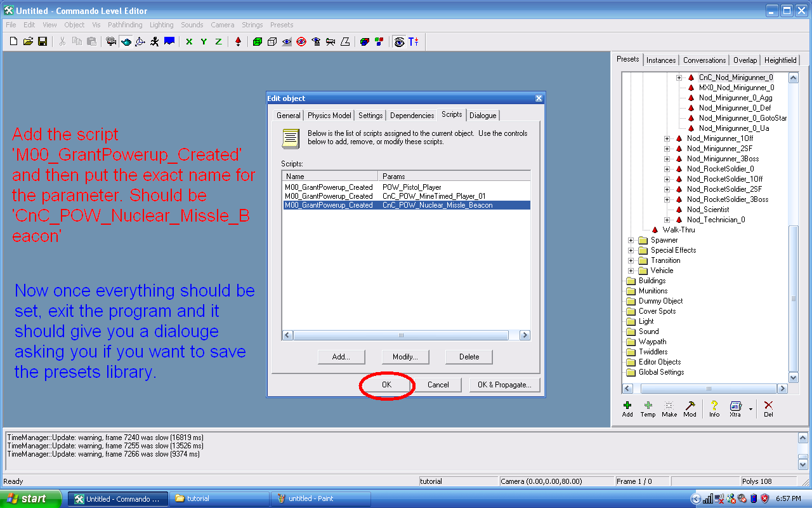This screenshot has width=812, height=508.
Task: Click the Save file toolbar icon
Action: 43,42
